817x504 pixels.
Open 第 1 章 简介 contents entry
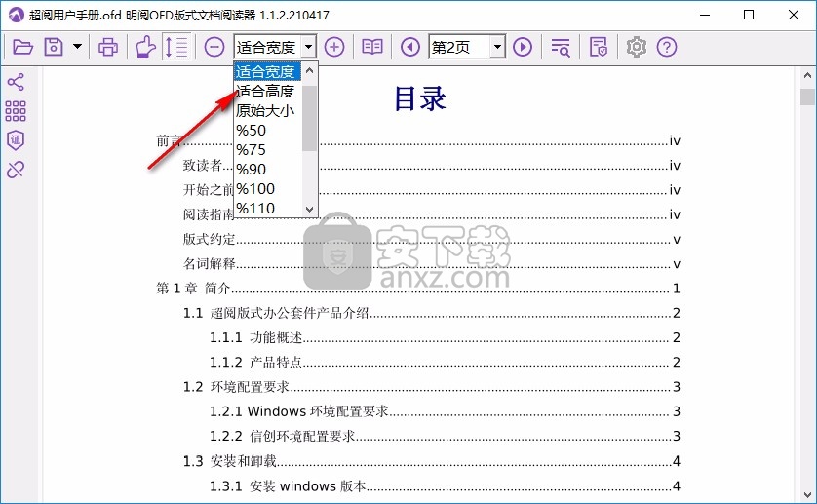pos(418,289)
